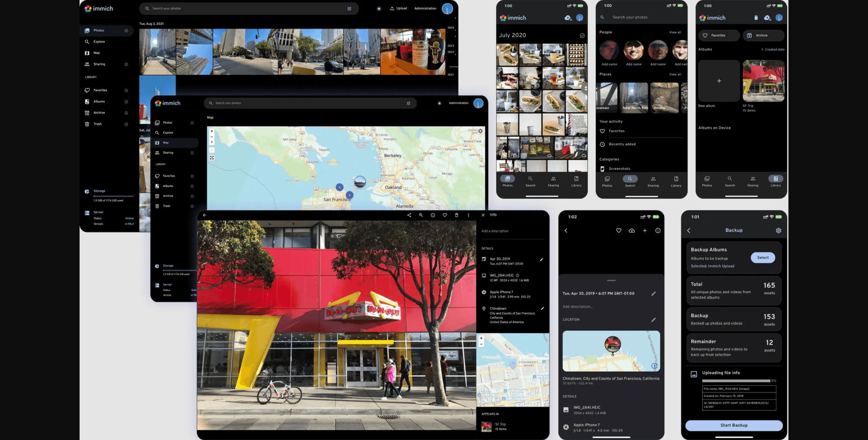Click the immich logo in the map window
Image resolution: width=868 pixels, height=440 pixels.
[x=168, y=103]
